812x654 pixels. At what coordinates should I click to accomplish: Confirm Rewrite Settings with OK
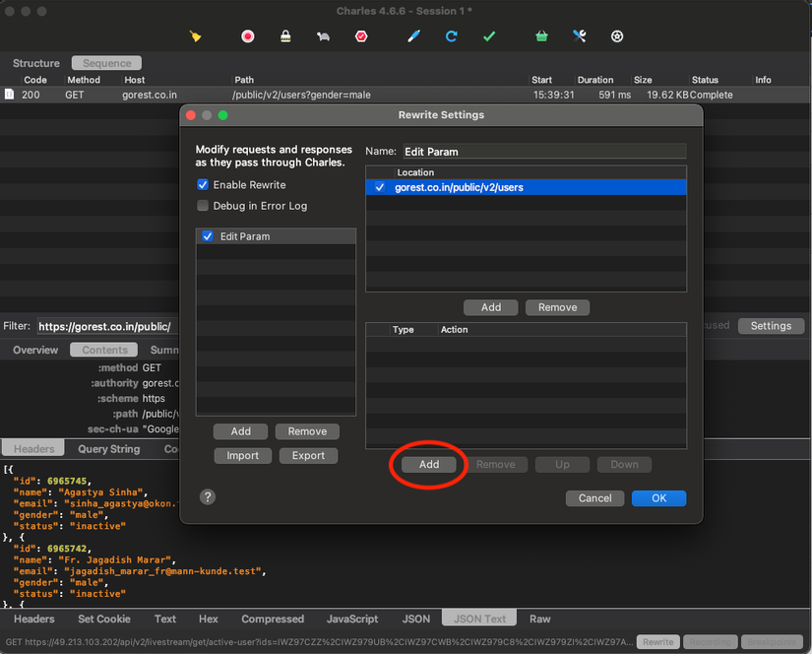click(658, 498)
